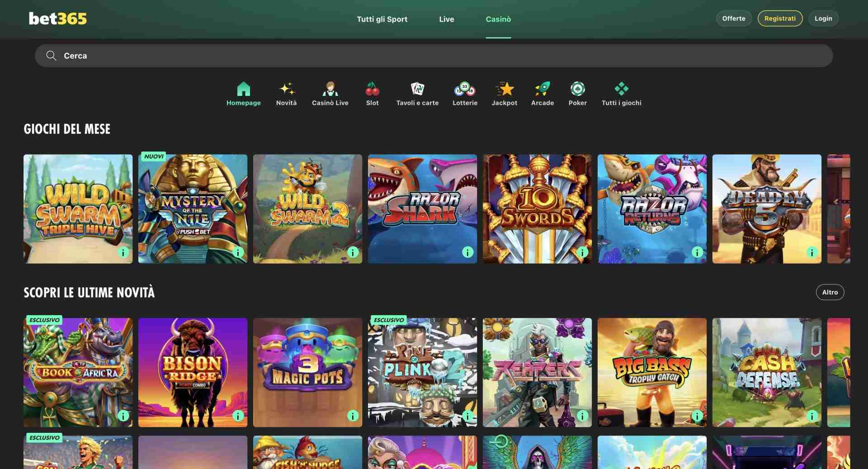Show info for Book of Africa
This screenshot has height=469, width=868.
(x=123, y=416)
